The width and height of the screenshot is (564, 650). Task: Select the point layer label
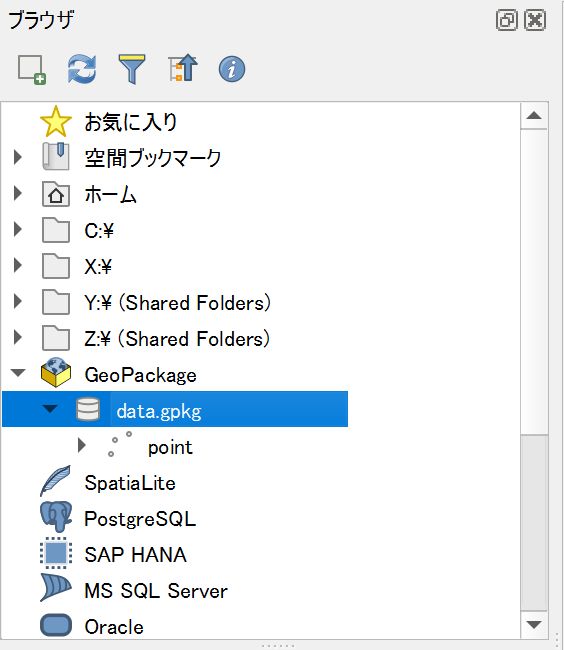coord(170,448)
